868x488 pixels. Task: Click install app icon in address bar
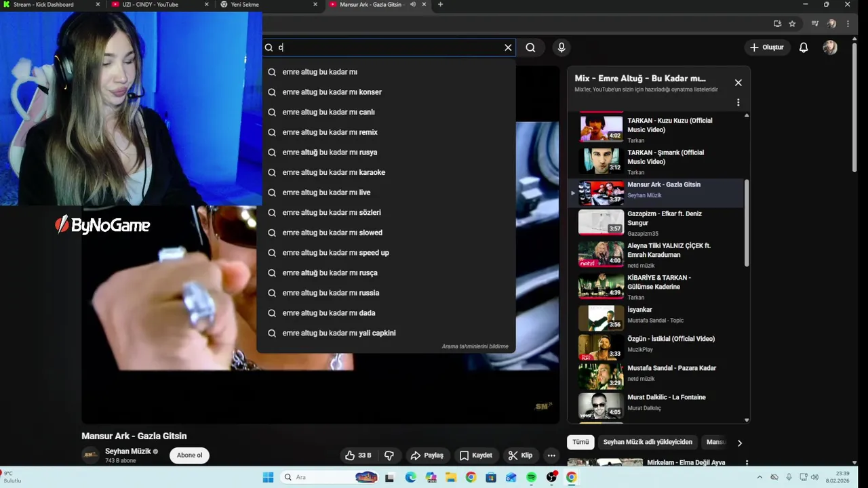click(x=777, y=24)
